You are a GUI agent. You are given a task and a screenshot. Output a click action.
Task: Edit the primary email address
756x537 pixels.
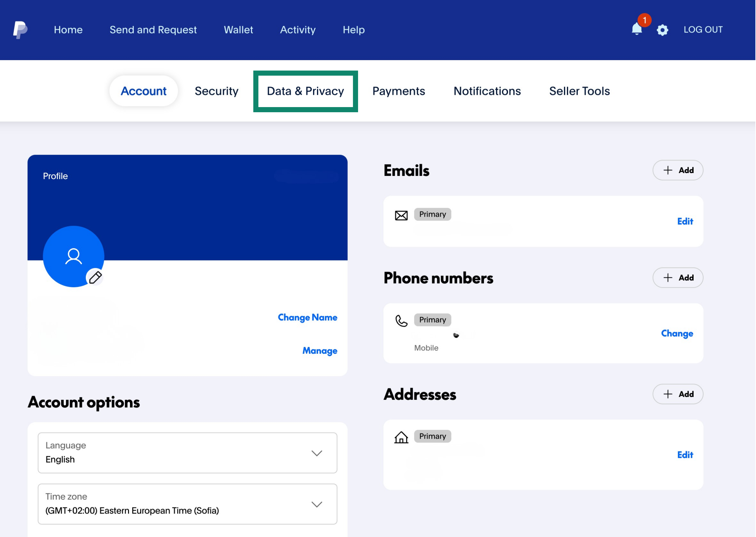click(685, 222)
